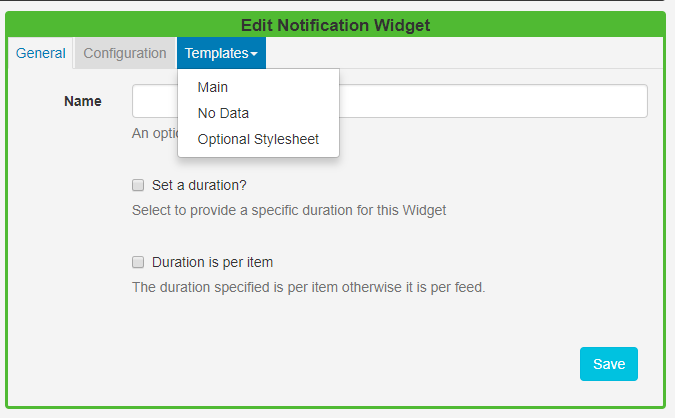This screenshot has width=675, height=418.
Task: Click the 'Set a duration?' label text
Action: (x=199, y=185)
